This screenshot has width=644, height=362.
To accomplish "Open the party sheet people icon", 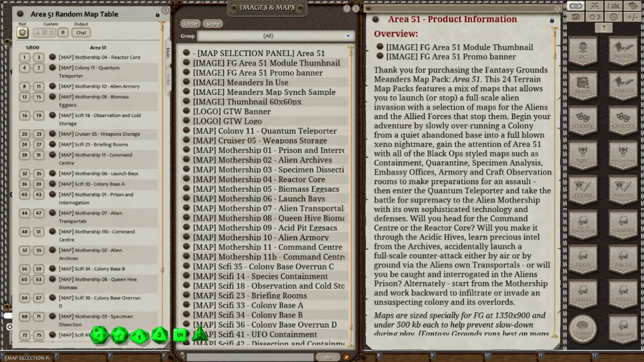I will pyautogui.click(x=613, y=6).
